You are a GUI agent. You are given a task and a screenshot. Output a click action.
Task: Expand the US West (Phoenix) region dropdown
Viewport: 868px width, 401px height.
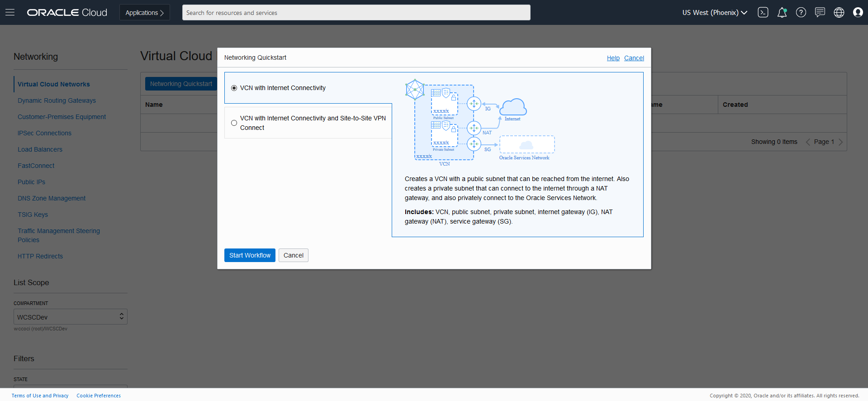(x=715, y=12)
